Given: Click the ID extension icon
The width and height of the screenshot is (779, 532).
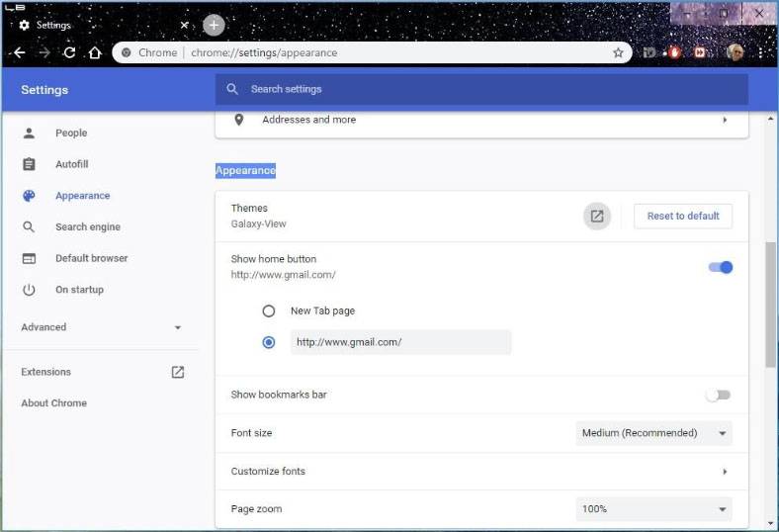Looking at the screenshot, I should (x=649, y=52).
